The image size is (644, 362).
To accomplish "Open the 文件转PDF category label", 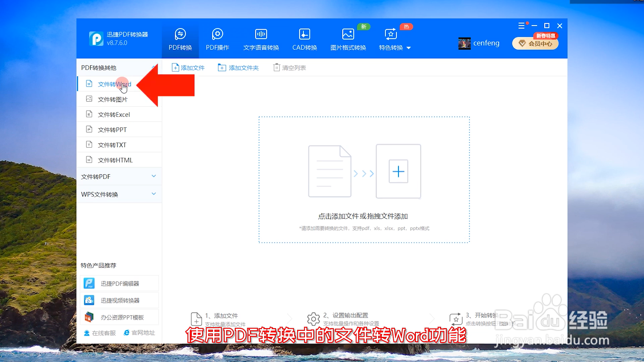I will tap(96, 176).
